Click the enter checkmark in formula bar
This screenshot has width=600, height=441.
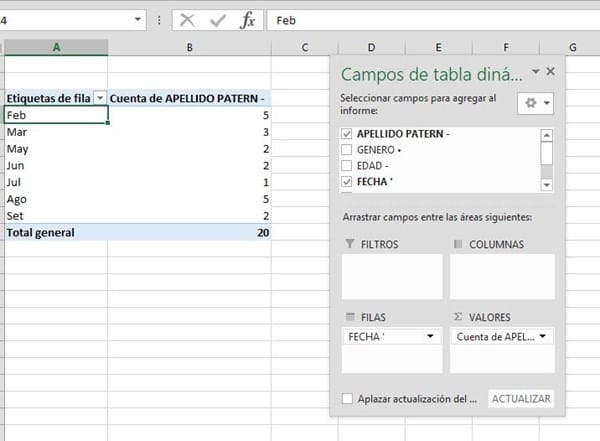(217, 20)
